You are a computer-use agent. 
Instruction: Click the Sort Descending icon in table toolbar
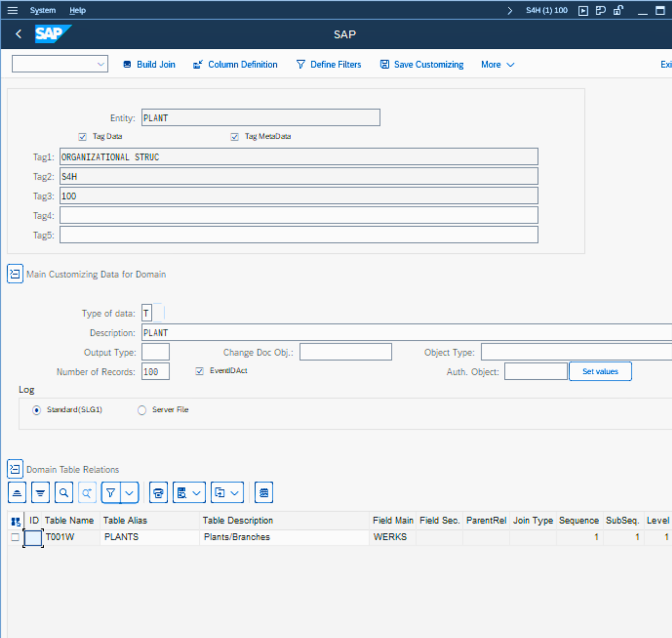[x=41, y=493]
